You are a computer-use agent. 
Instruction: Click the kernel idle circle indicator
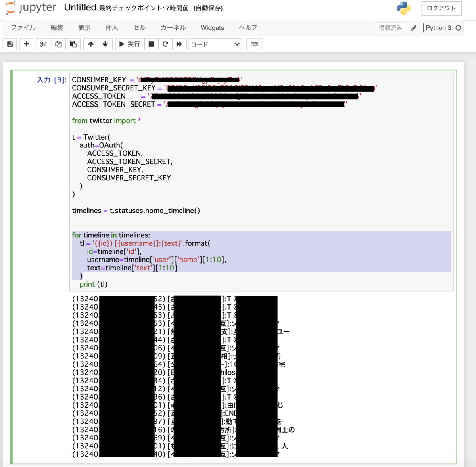[x=458, y=28]
